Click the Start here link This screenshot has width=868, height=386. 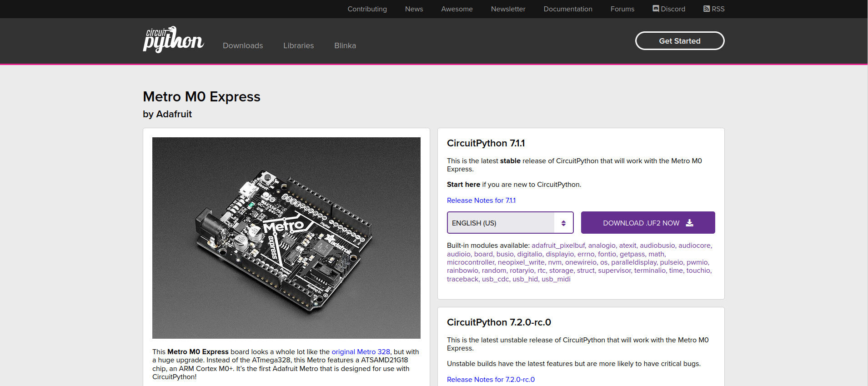(463, 185)
